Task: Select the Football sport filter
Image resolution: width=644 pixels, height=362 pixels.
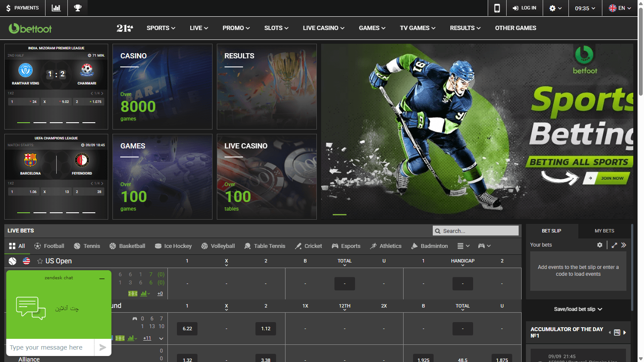Action: coord(49,246)
